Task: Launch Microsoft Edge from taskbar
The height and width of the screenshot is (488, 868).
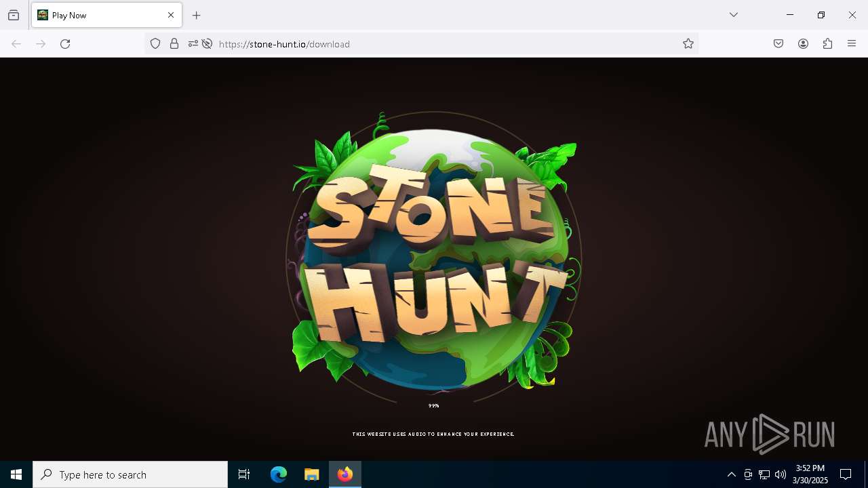Action: click(x=279, y=474)
